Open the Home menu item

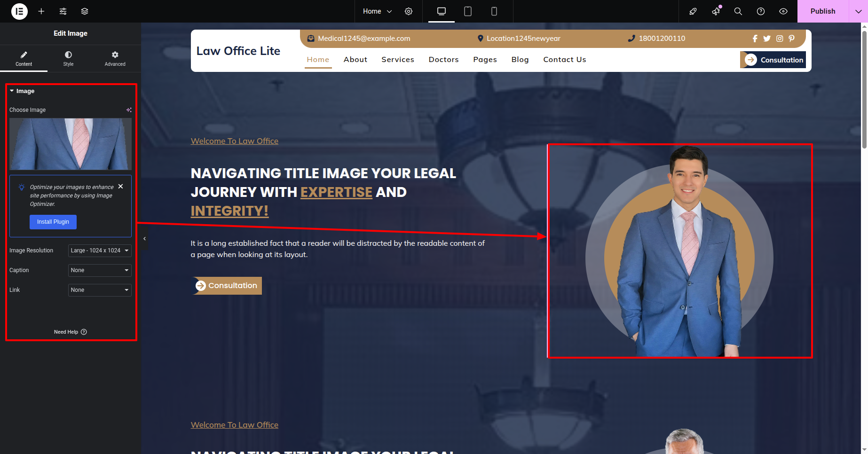pyautogui.click(x=318, y=60)
